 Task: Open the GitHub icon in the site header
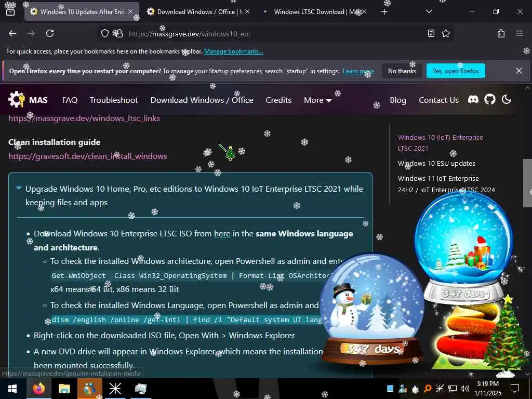pos(489,99)
